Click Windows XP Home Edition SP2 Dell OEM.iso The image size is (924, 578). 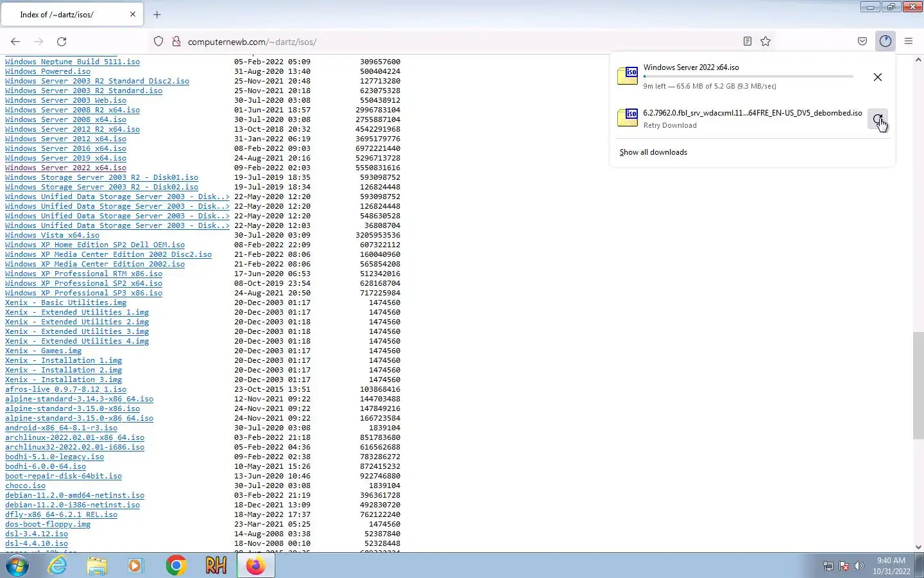95,245
